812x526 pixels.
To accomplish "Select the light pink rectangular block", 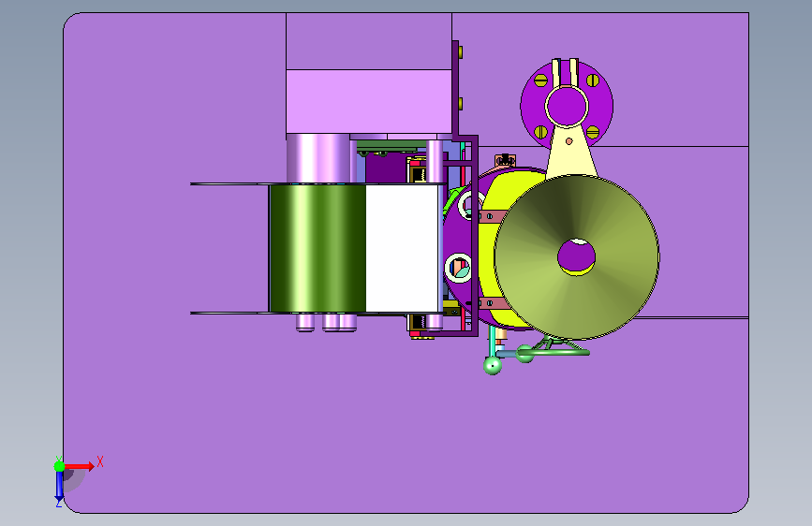I will 369,101.
